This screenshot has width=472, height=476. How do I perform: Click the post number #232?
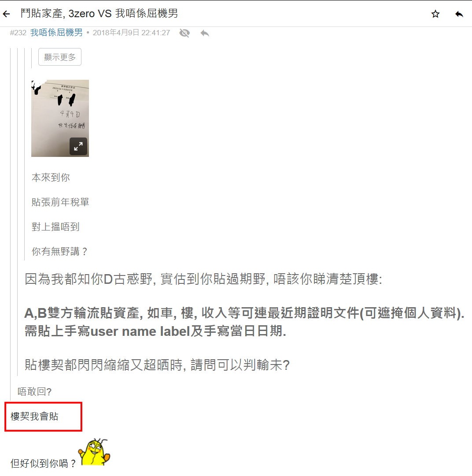[18, 33]
